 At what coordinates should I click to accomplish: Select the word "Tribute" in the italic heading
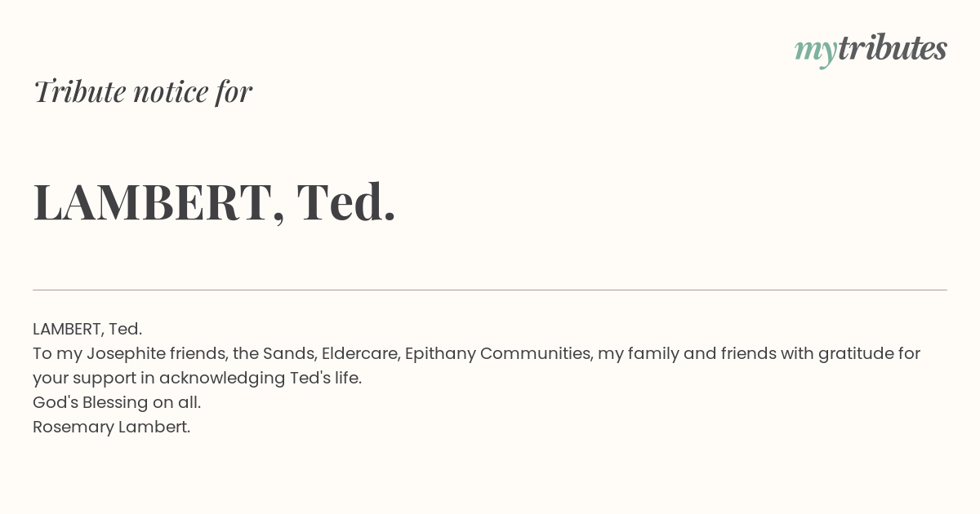pos(78,91)
